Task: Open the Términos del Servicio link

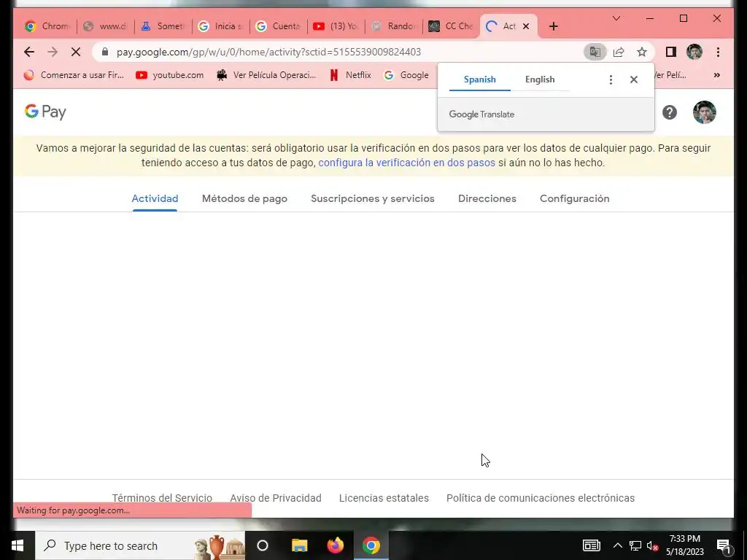Action: 162,498
